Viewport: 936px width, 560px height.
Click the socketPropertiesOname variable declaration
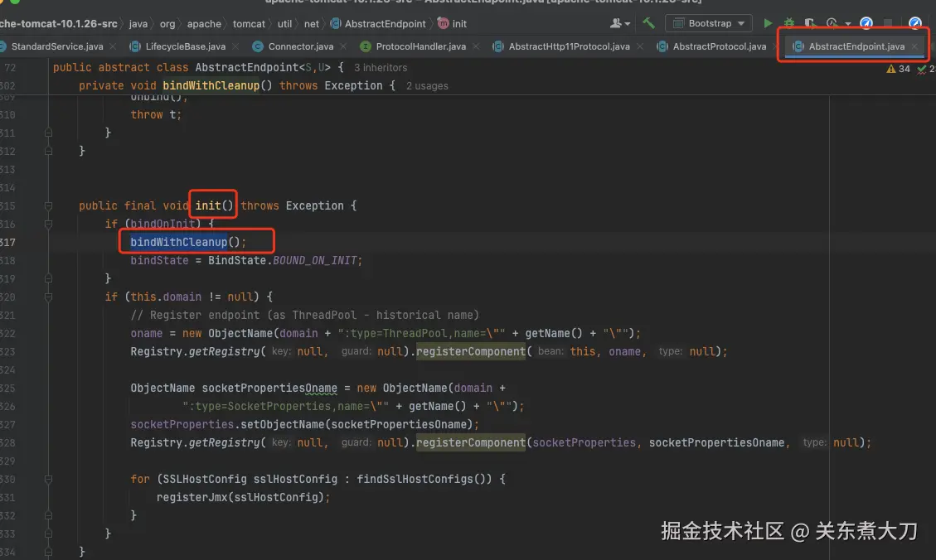[269, 389]
